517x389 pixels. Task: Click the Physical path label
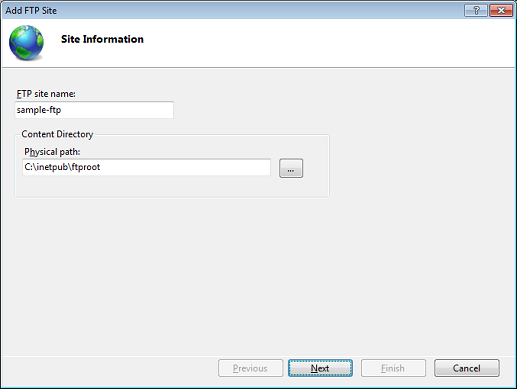click(x=52, y=152)
